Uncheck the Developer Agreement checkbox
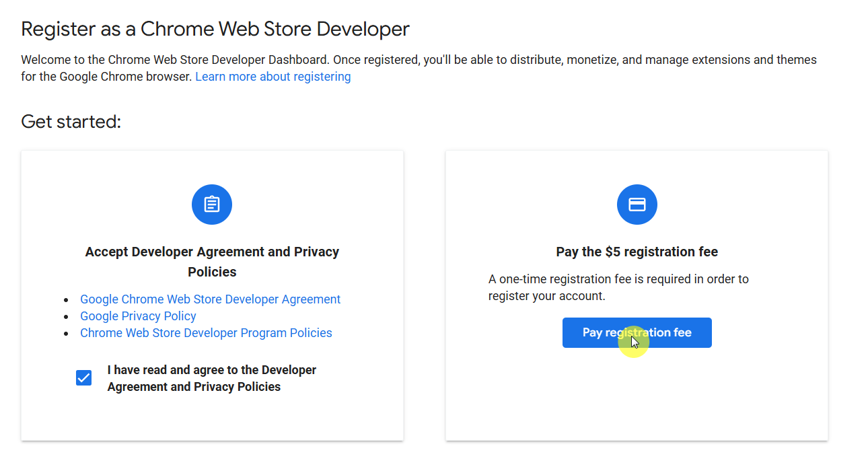This screenshot has height=475, width=868. (x=83, y=378)
